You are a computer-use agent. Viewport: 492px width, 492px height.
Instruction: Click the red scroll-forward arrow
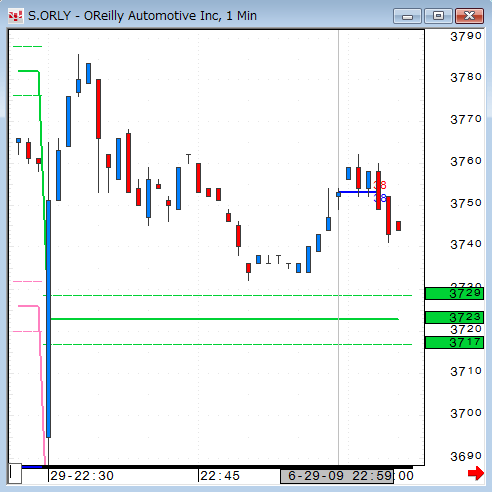click(476, 473)
